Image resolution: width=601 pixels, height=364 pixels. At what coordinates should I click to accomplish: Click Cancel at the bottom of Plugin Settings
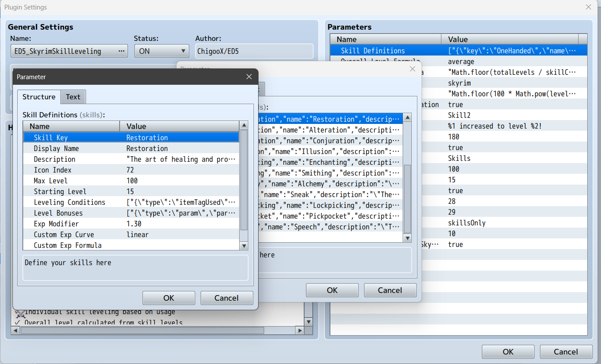tap(566, 352)
